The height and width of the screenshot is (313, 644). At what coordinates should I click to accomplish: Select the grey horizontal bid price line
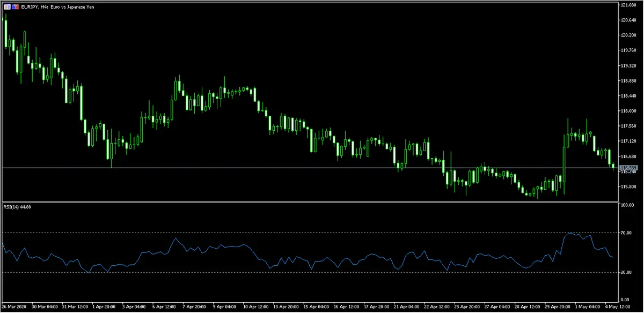click(x=322, y=168)
